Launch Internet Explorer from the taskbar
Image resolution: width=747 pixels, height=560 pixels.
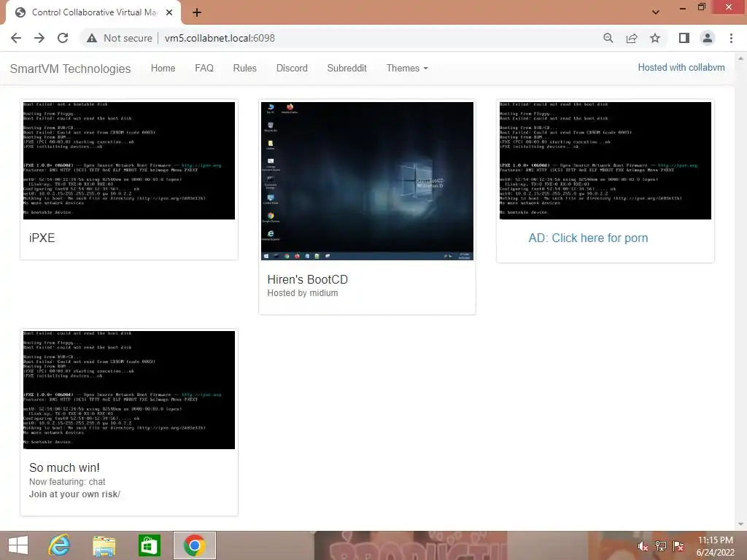click(59, 545)
